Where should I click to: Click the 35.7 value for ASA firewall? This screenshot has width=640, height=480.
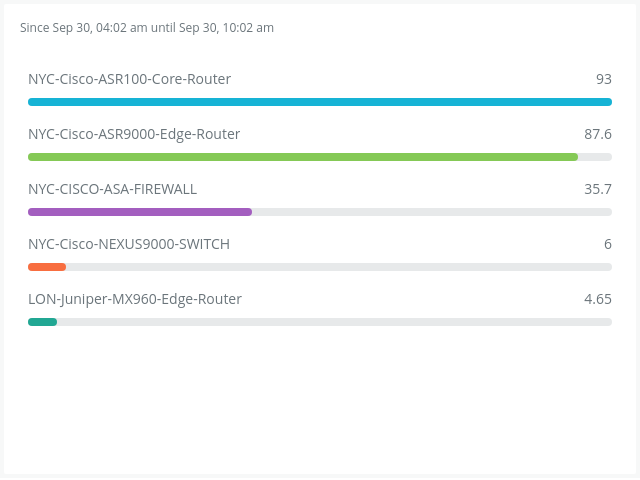coord(598,189)
